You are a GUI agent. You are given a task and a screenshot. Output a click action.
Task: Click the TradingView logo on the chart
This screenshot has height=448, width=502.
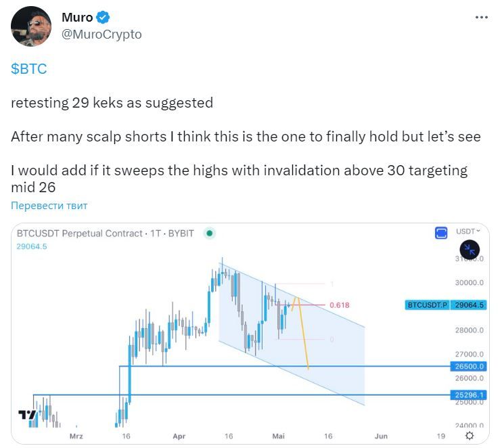[28, 414]
